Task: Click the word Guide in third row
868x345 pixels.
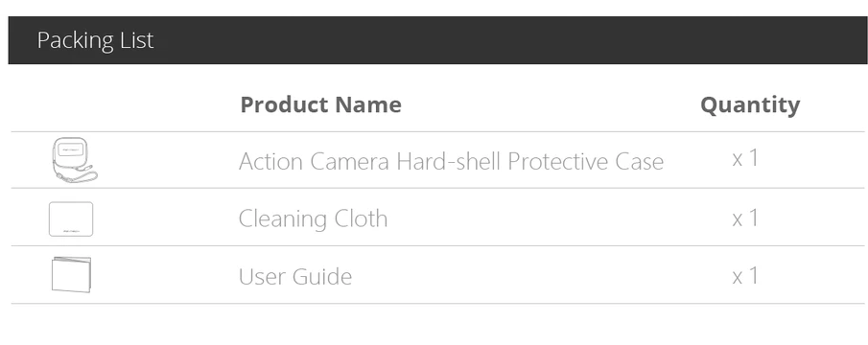Action: click(322, 276)
